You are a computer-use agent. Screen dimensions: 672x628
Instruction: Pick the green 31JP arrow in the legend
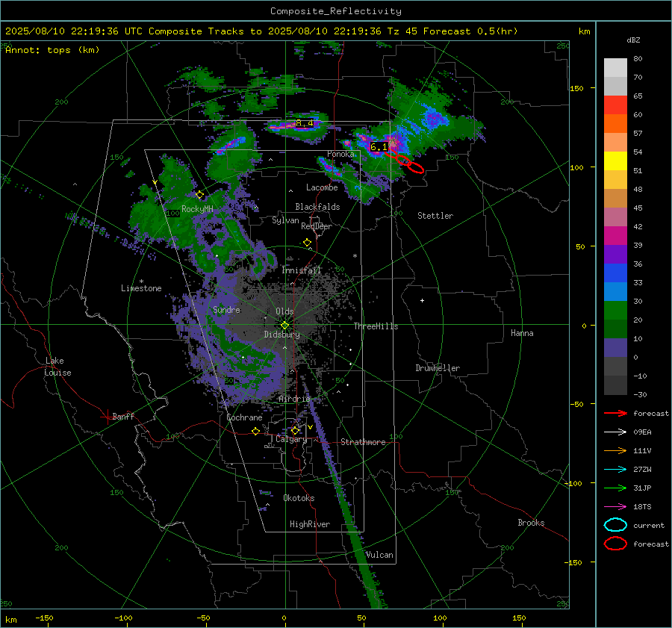[x=615, y=488]
